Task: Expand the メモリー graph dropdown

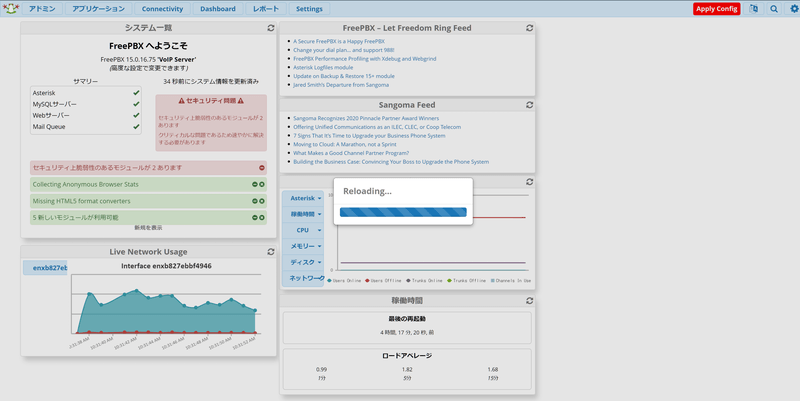Action: tap(303, 246)
